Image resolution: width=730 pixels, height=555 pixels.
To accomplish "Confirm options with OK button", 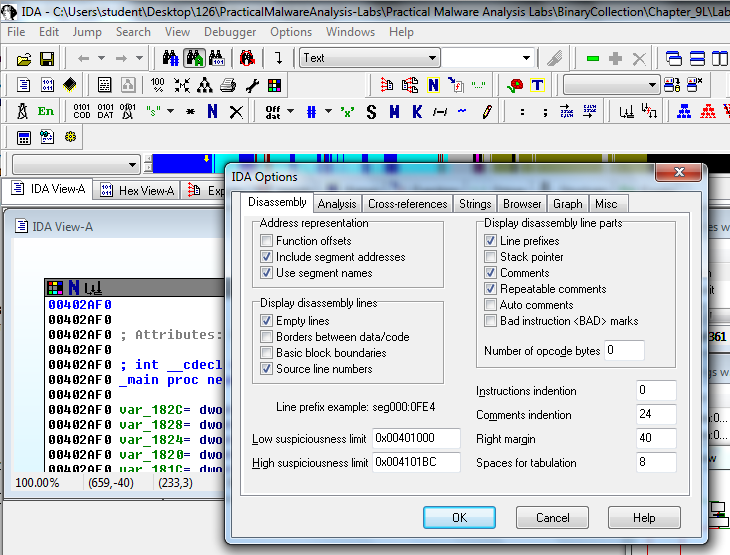I will coord(460,518).
